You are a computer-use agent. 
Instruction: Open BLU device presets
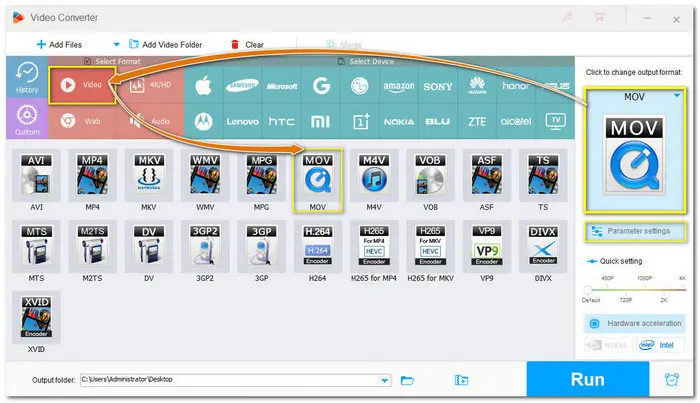438,121
